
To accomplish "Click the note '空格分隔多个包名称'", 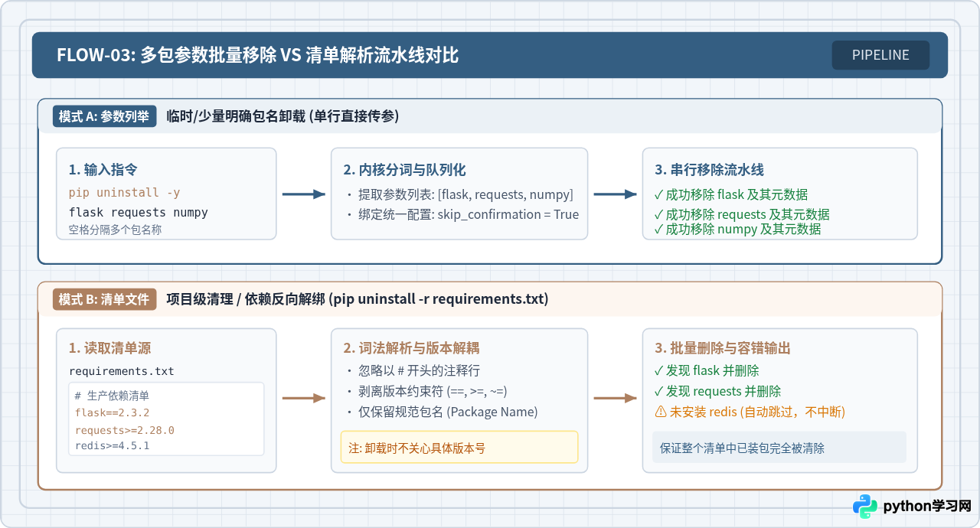I will [x=115, y=229].
